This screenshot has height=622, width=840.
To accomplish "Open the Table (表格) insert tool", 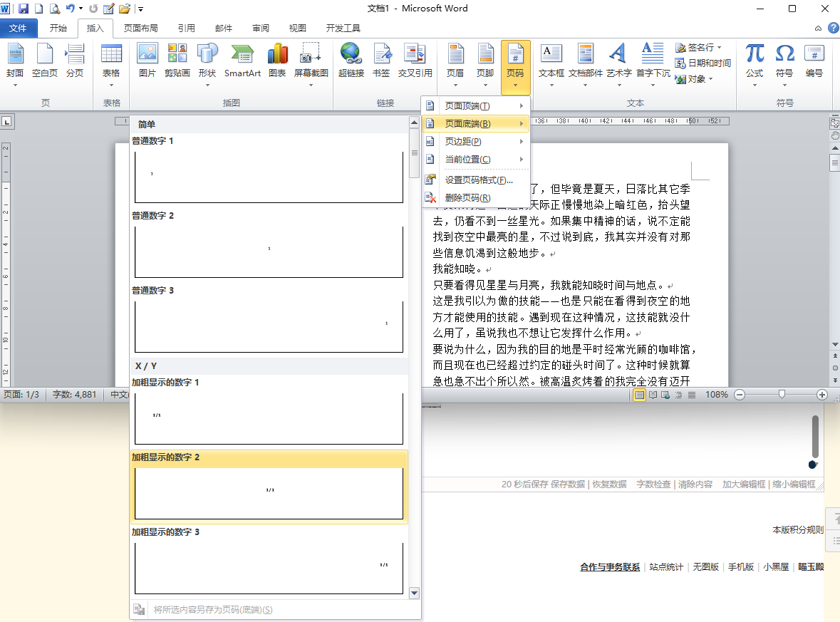I will click(x=111, y=64).
